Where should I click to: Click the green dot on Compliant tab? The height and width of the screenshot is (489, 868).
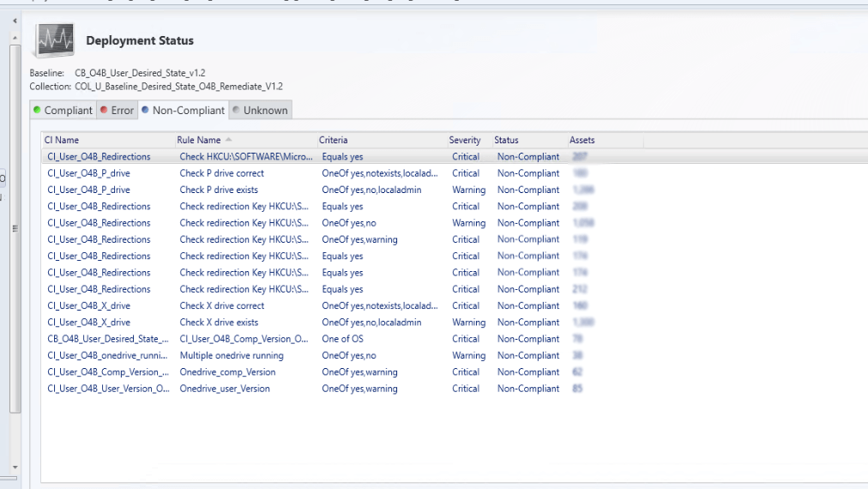[x=36, y=110]
